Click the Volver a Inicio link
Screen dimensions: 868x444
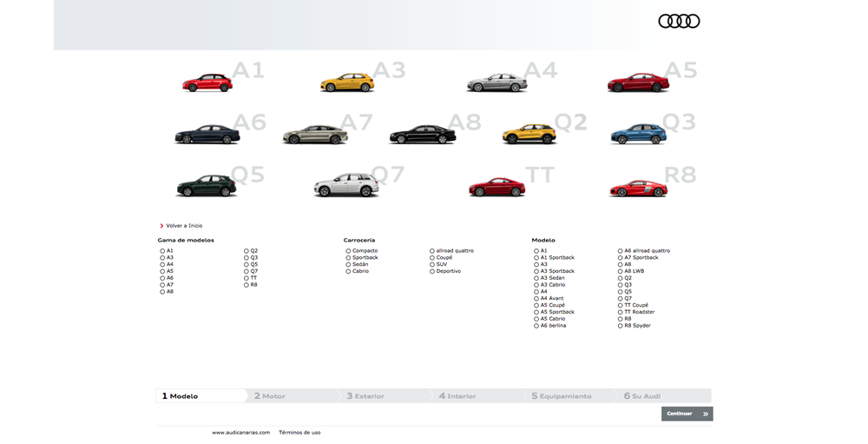pyautogui.click(x=183, y=226)
